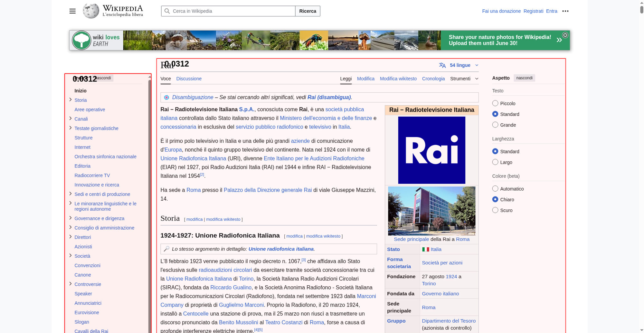Image resolution: width=644 pixels, height=333 pixels.
Task: Hide the Aspetto appearance panel
Action: (524, 78)
